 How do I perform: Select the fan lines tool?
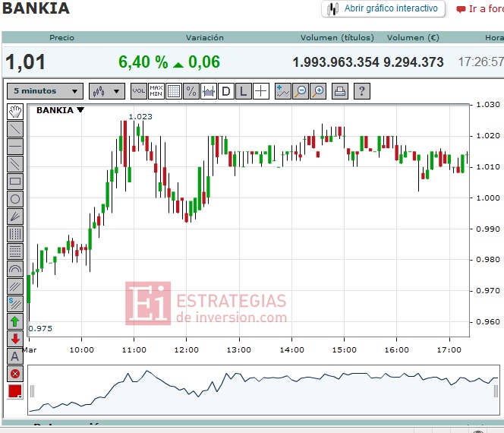(x=15, y=216)
